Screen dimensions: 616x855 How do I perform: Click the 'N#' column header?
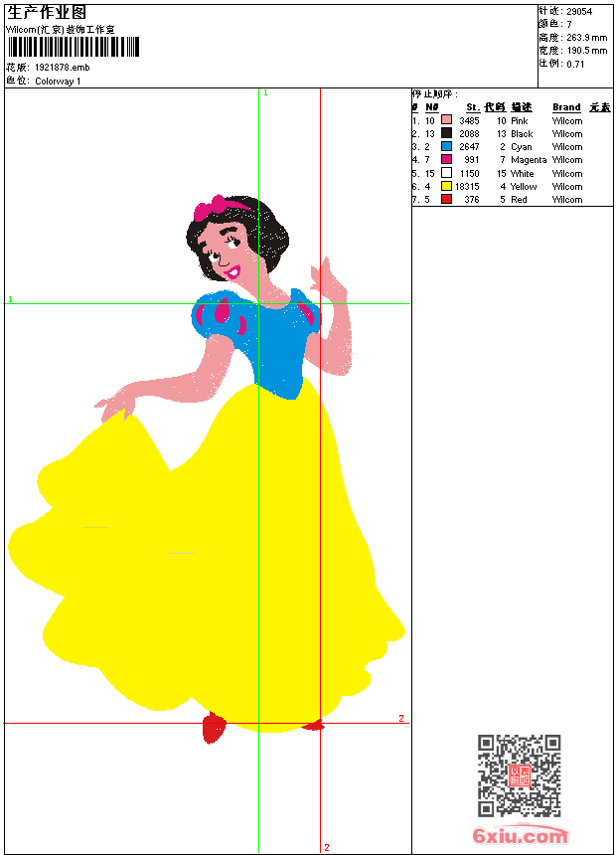[432, 107]
